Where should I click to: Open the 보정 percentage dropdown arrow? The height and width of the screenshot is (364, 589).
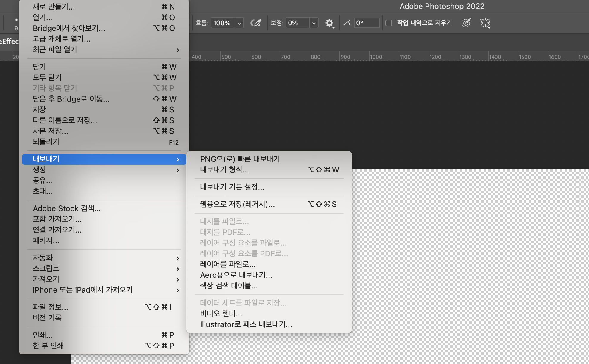click(314, 23)
